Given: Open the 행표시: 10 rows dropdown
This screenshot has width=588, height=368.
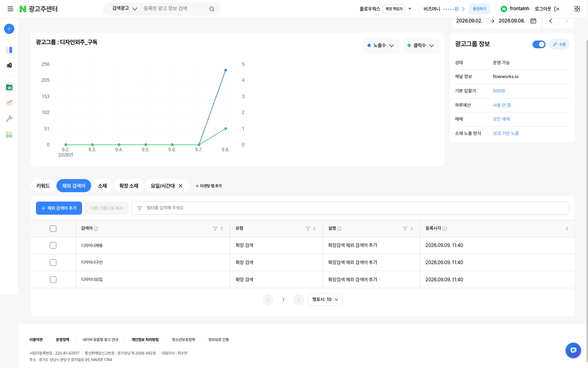Looking at the screenshot, I should pos(325,300).
